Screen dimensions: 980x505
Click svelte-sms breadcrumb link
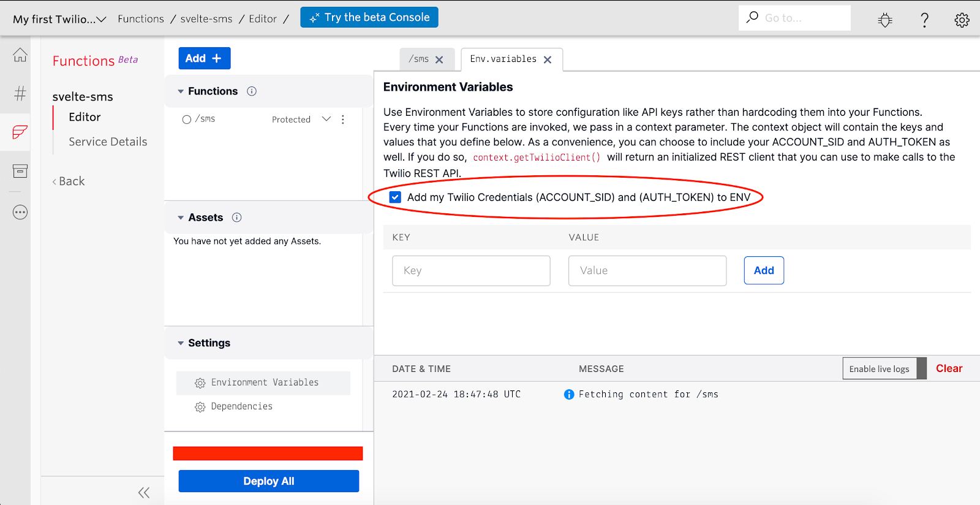(206, 19)
